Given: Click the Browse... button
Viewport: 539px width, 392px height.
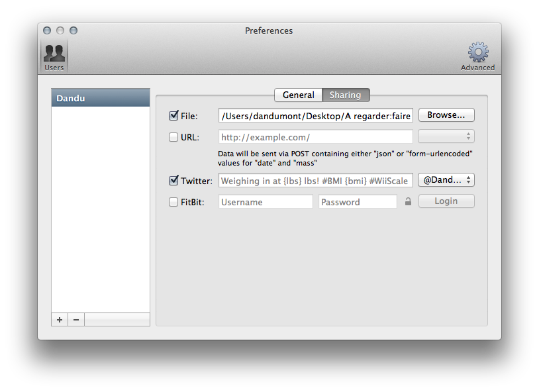Looking at the screenshot, I should [446, 115].
